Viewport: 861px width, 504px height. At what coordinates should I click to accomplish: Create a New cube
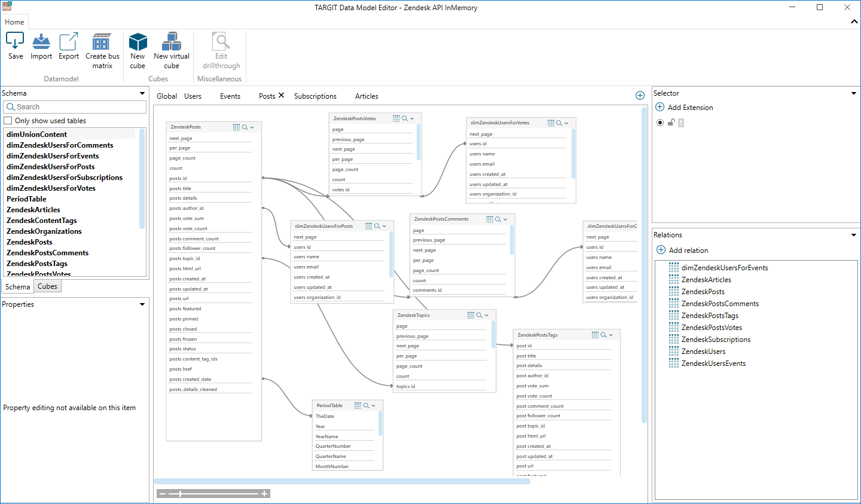tap(138, 51)
